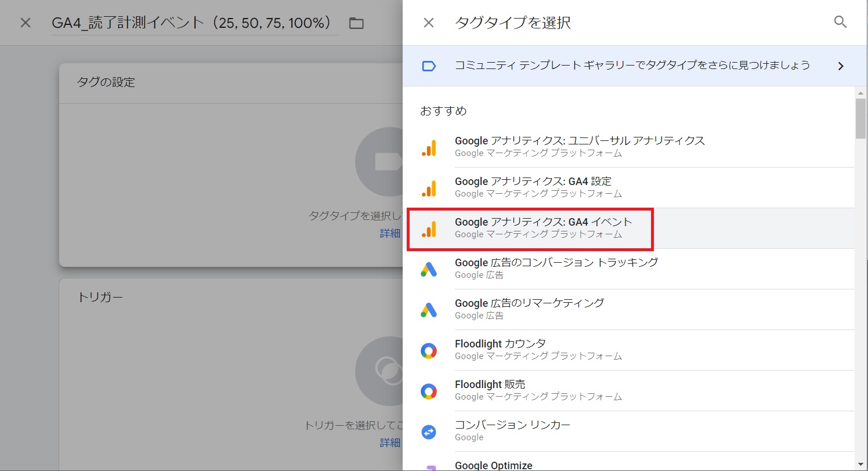868x471 pixels.
Task: Click the タグの設定 card heading
Action: [x=106, y=82]
